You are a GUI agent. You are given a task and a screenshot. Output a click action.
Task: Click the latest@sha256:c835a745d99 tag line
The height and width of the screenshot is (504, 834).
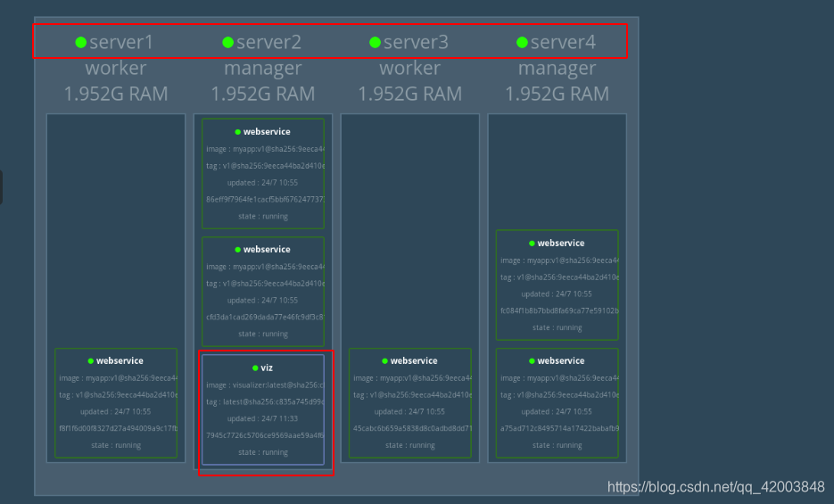pos(265,402)
